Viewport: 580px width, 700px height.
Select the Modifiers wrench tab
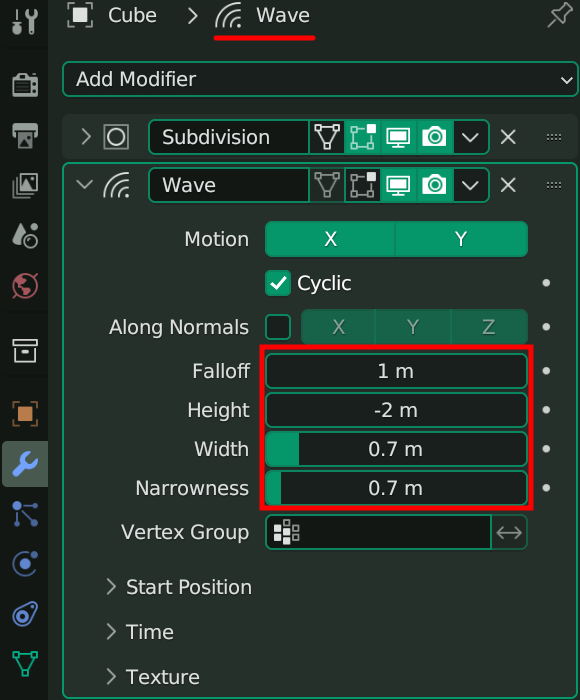pos(25,464)
